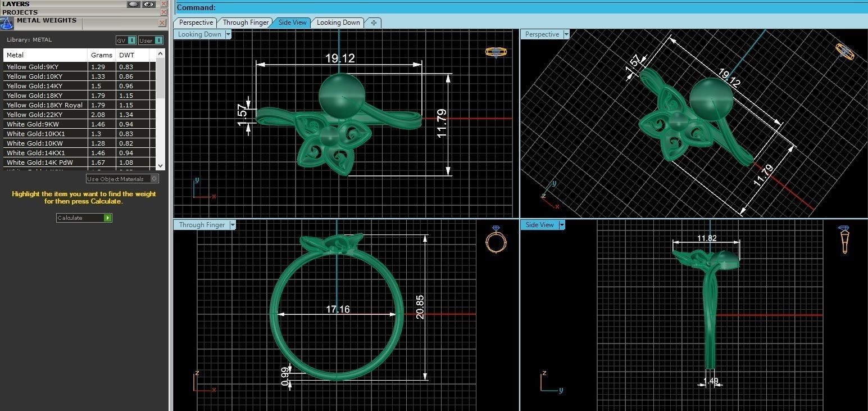This screenshot has height=411, width=868.
Task: Select the Yellow Gold:18KY Royal row
Action: (x=79, y=105)
